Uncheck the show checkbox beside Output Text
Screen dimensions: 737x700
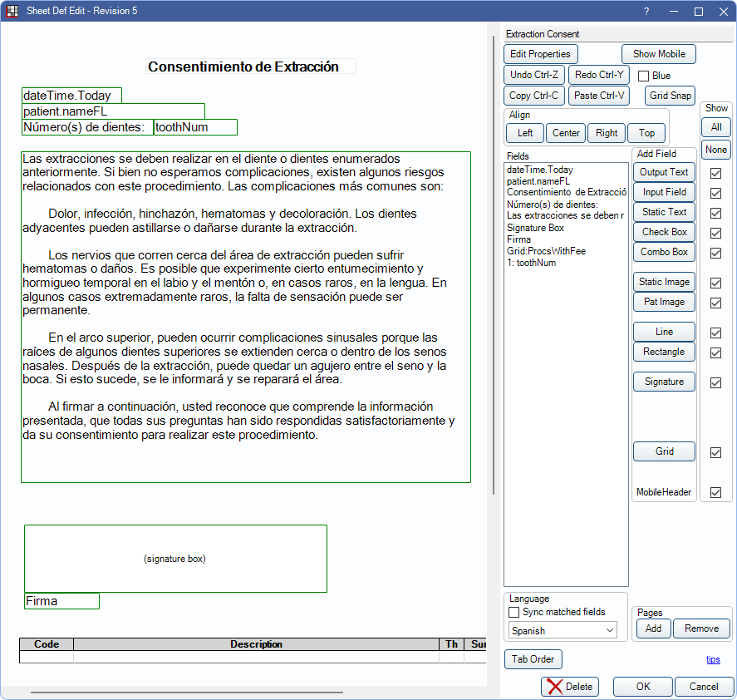click(715, 173)
